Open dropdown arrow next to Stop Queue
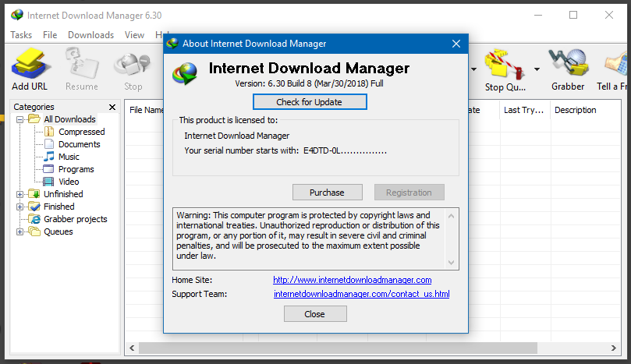631x364 pixels. coord(537,69)
